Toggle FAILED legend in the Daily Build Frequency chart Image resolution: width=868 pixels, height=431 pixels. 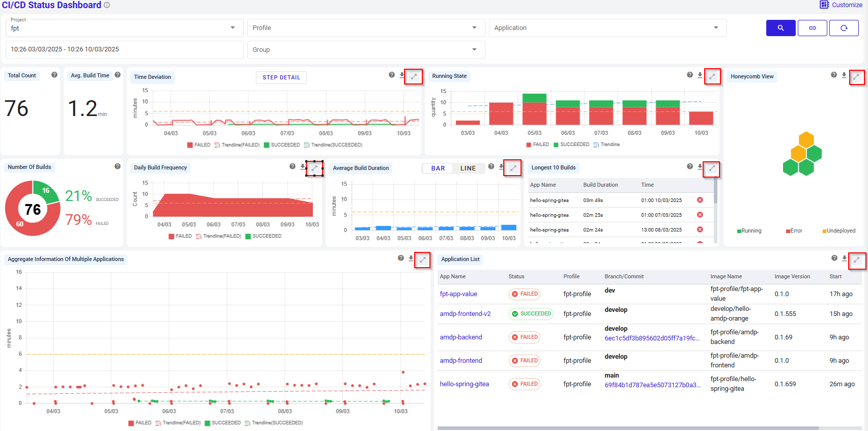pyautogui.click(x=180, y=236)
